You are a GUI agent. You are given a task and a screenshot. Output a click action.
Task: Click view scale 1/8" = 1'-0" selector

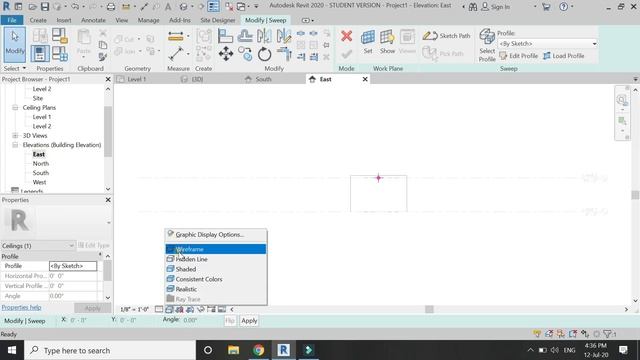pos(135,309)
